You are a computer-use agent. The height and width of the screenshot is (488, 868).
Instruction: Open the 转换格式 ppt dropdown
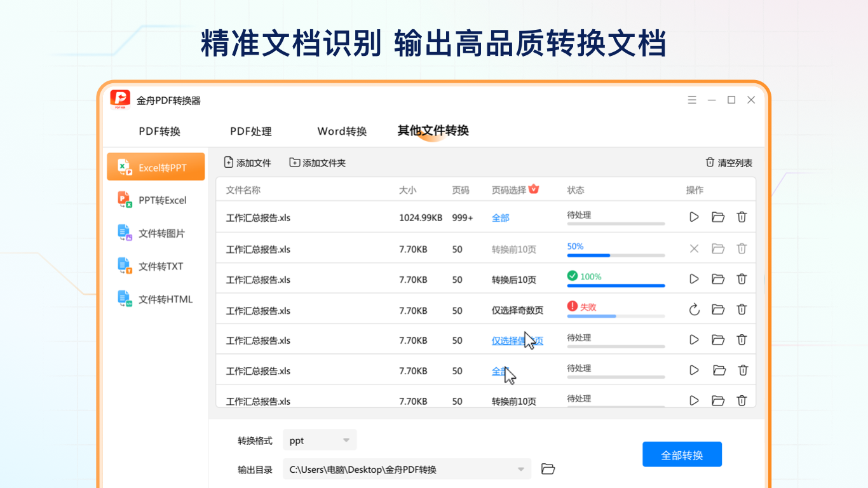[320, 439]
